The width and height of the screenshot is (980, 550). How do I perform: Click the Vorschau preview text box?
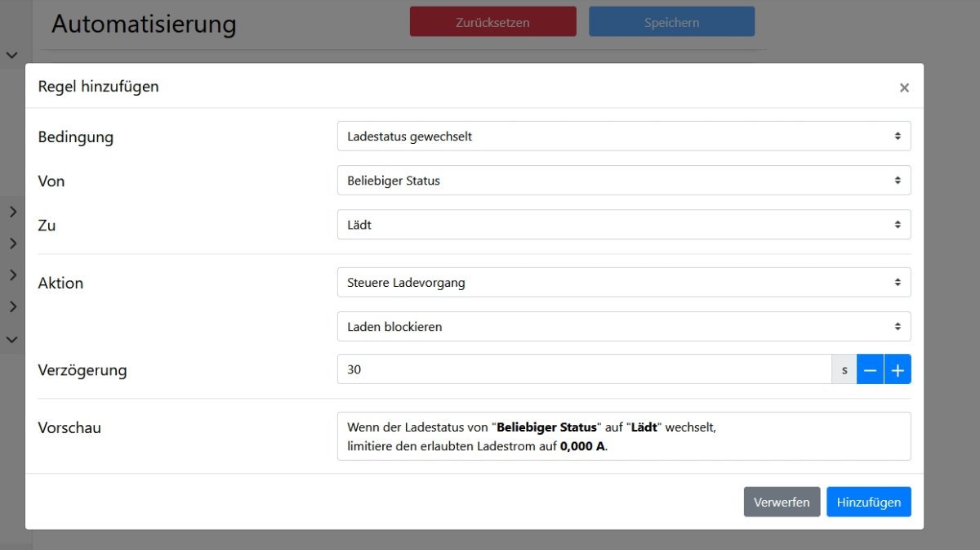coord(624,436)
